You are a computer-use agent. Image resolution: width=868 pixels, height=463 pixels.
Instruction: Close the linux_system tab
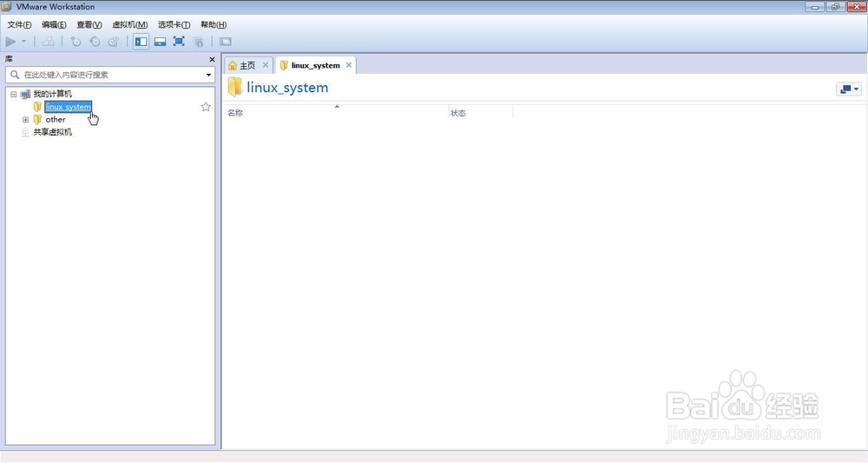349,65
